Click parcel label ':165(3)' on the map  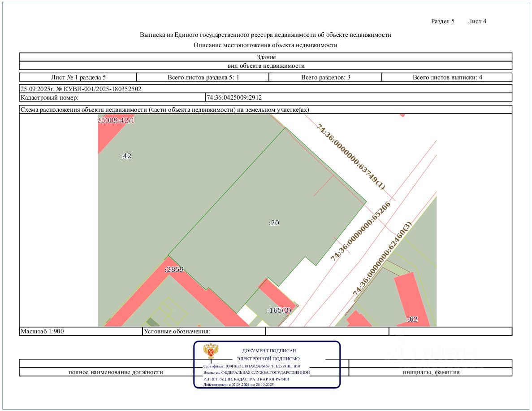click(x=279, y=310)
